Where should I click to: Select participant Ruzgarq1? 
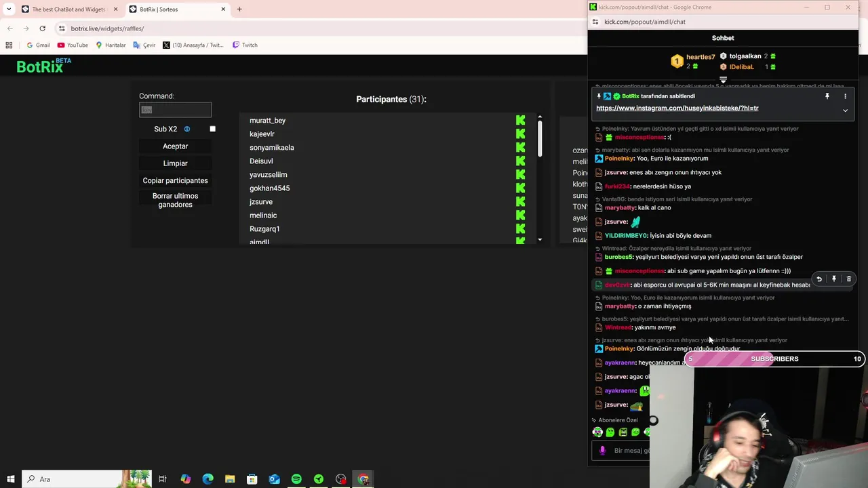pos(264,229)
